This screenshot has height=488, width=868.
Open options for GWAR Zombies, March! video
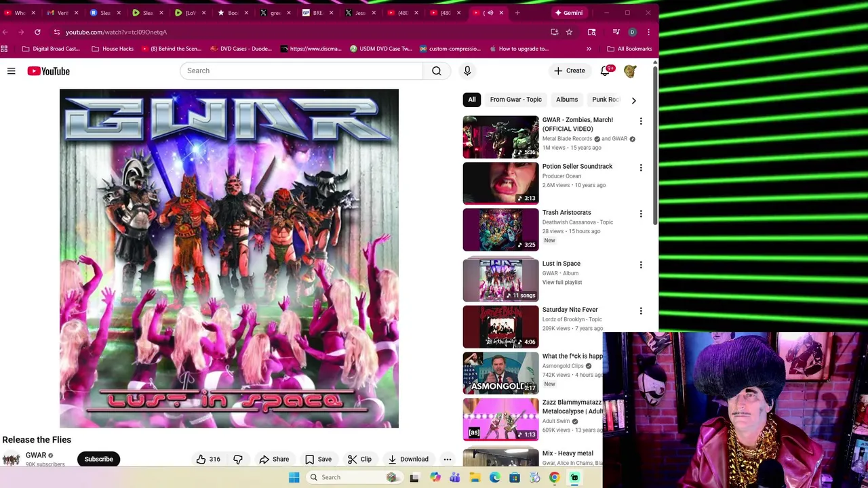coord(641,121)
